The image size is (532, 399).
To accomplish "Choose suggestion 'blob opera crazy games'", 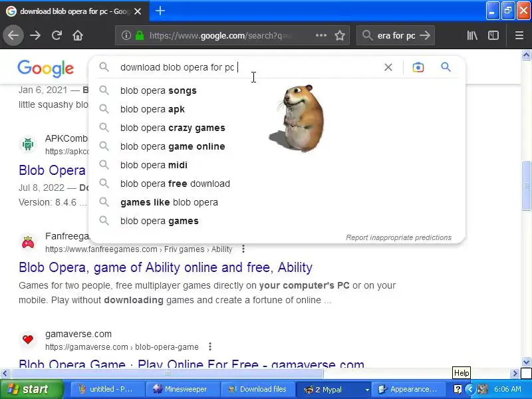I will (x=277, y=128).
